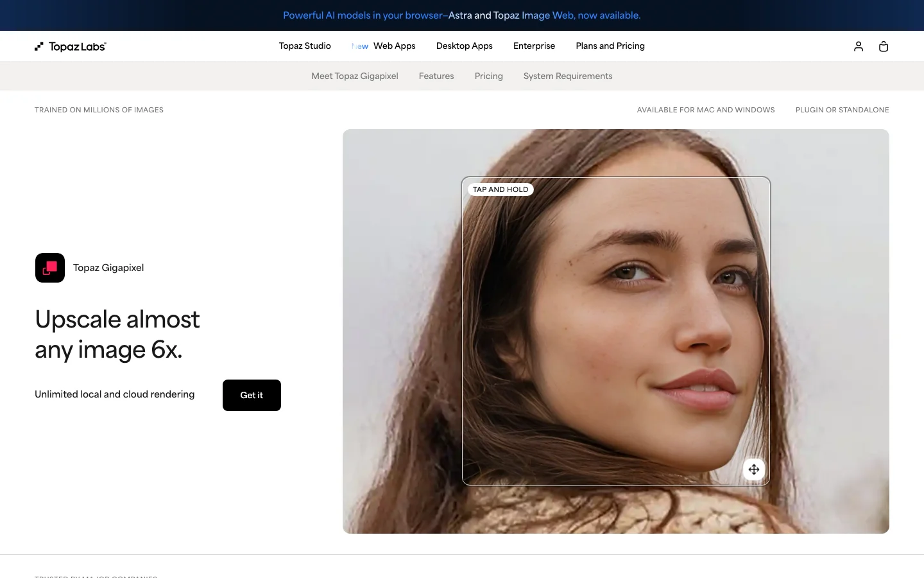Click the woman's portrait preview image
Screen dimensions: 924x578
[x=616, y=331]
